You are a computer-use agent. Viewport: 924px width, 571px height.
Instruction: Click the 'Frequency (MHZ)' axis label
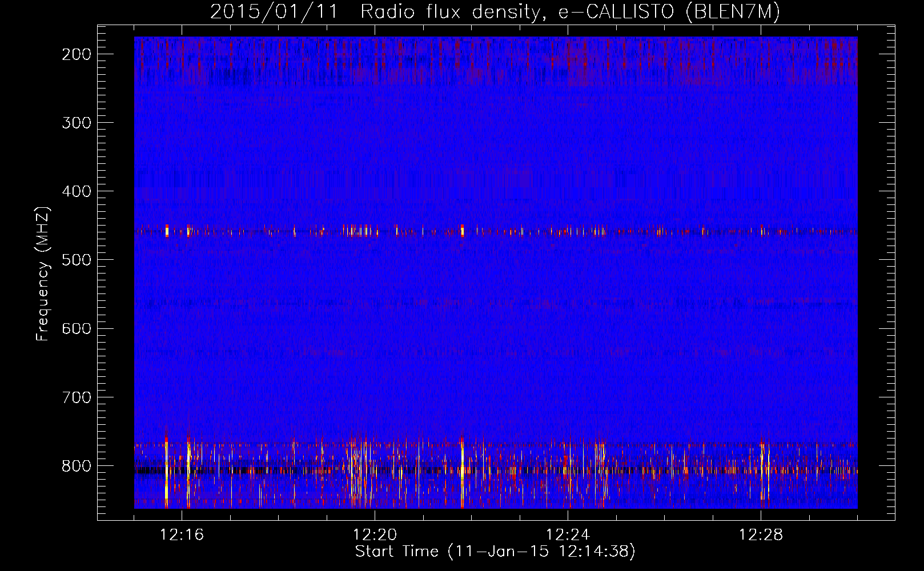coord(43,274)
